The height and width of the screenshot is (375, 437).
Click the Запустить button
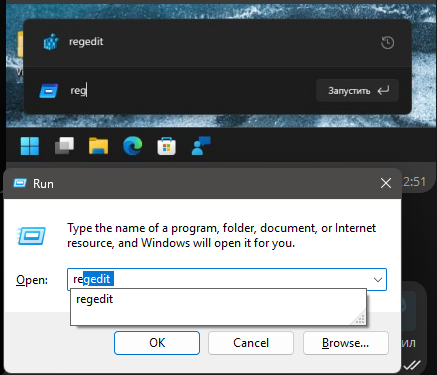click(357, 91)
